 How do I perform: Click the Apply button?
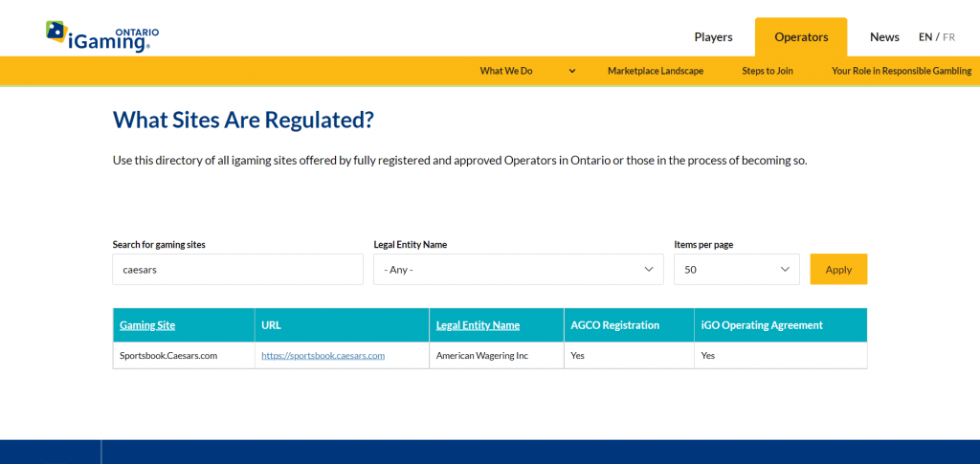coord(838,269)
